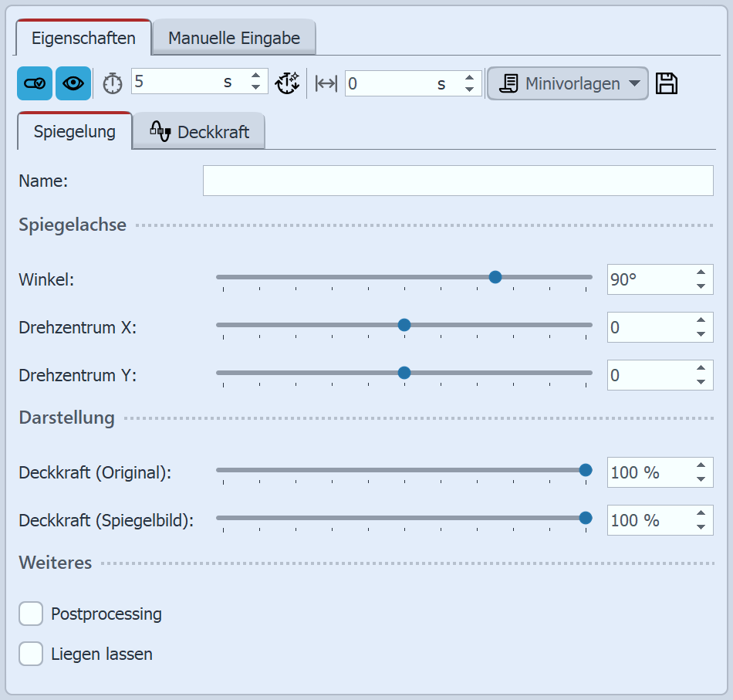733x700 pixels.
Task: Toggle the eye visibility icon
Action: pos(74,83)
